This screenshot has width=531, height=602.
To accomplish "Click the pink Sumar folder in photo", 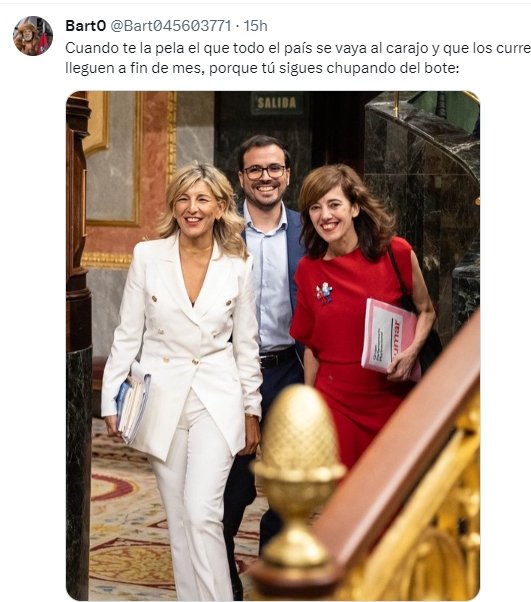I will click(x=388, y=339).
